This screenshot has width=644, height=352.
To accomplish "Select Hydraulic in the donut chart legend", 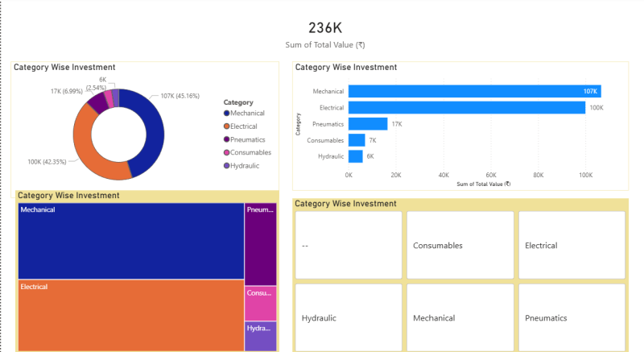I will click(x=244, y=165).
